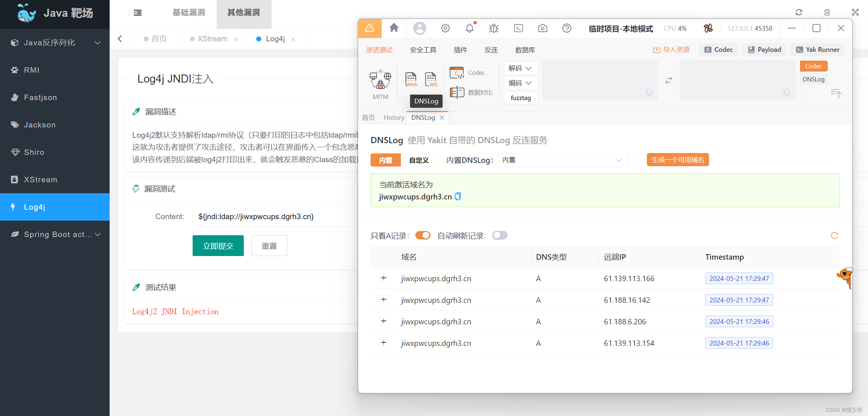Click the collapse toolbar icon below DNSLog chip
This screenshot has width=868, height=416.
coord(836,93)
